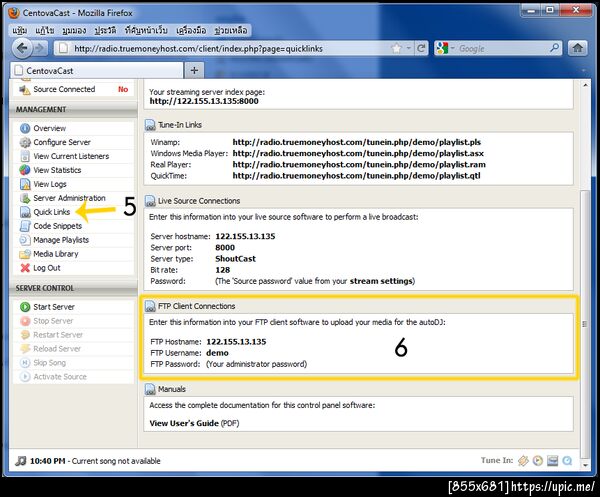Open the address bar history dropdown arrow

pyautogui.click(x=409, y=49)
